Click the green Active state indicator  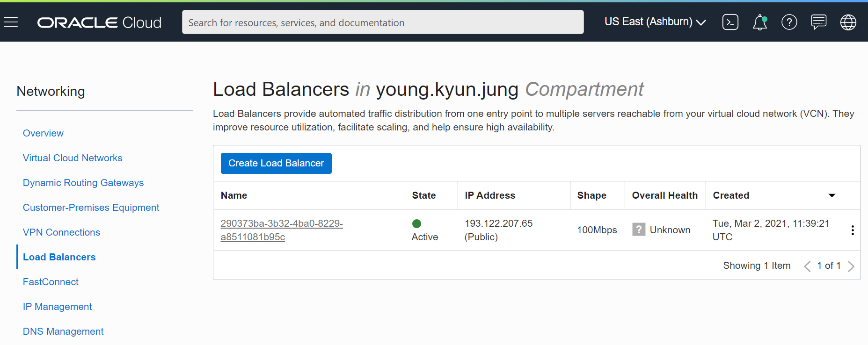click(416, 223)
